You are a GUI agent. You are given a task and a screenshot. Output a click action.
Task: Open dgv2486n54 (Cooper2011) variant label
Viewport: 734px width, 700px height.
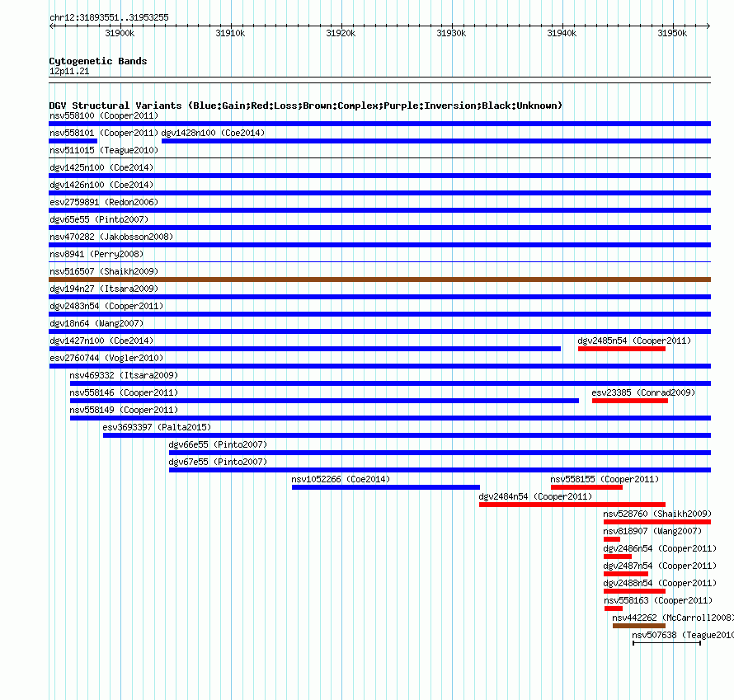pos(660,548)
